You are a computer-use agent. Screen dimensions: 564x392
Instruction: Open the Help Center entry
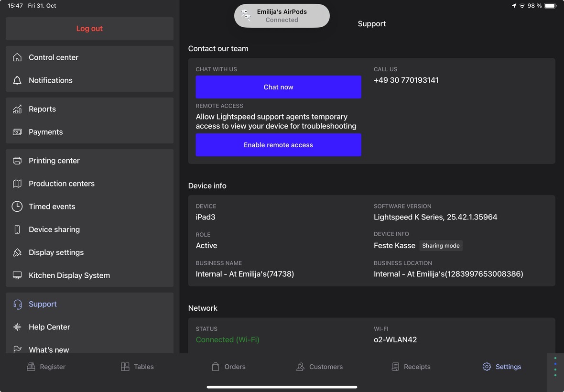49,327
